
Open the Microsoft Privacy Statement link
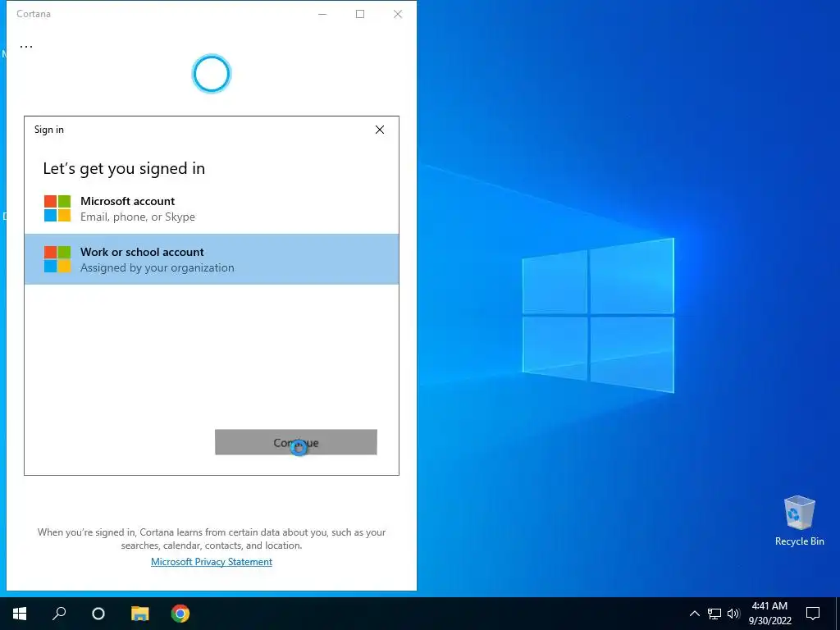212,561
